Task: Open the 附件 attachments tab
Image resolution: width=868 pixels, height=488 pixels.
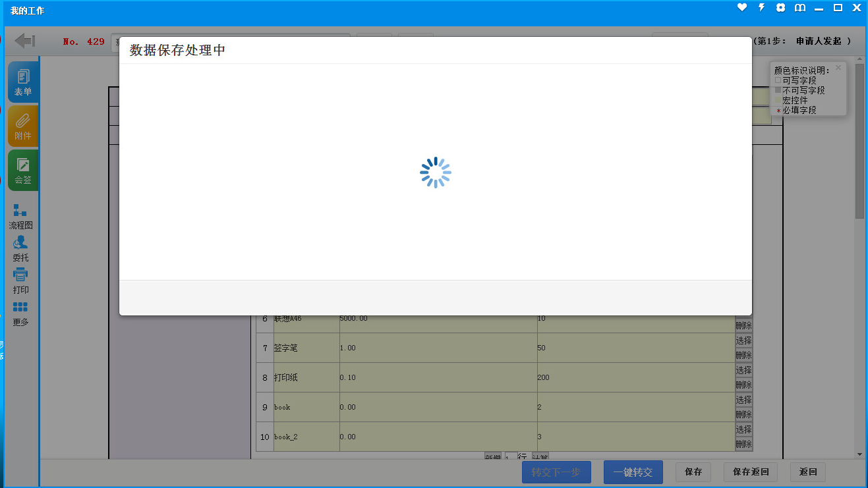Action: pyautogui.click(x=23, y=126)
